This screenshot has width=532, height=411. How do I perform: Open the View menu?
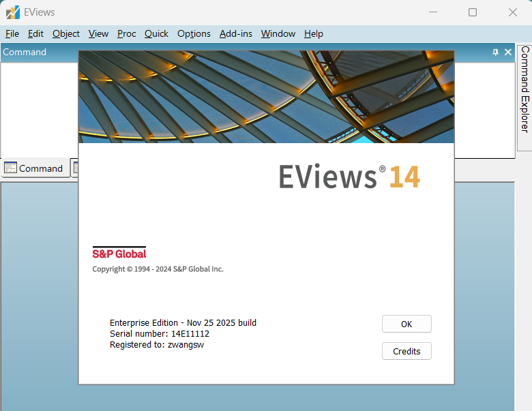click(98, 33)
